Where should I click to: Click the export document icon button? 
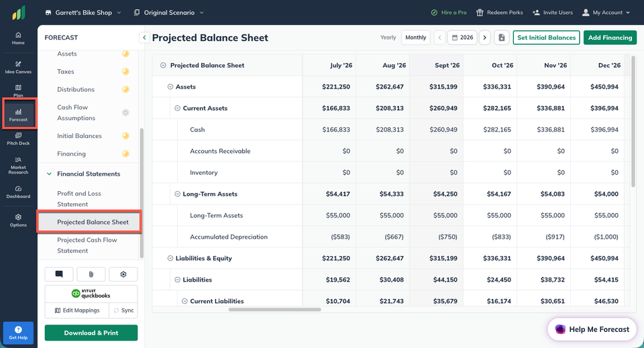point(502,38)
